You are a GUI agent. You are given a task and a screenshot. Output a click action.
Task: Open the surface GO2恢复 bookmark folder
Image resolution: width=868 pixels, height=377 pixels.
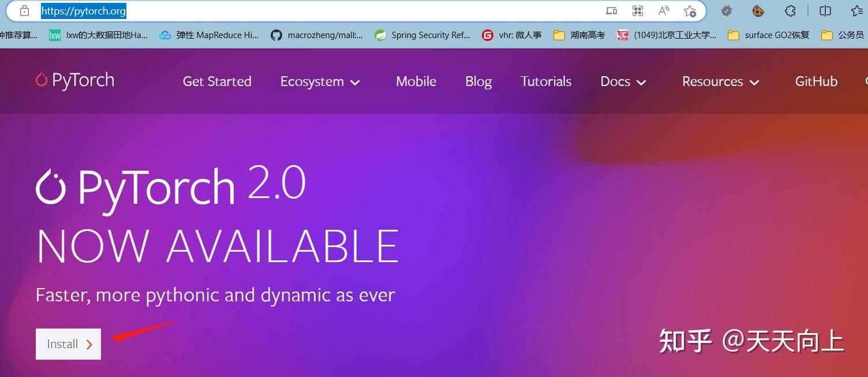(x=769, y=35)
